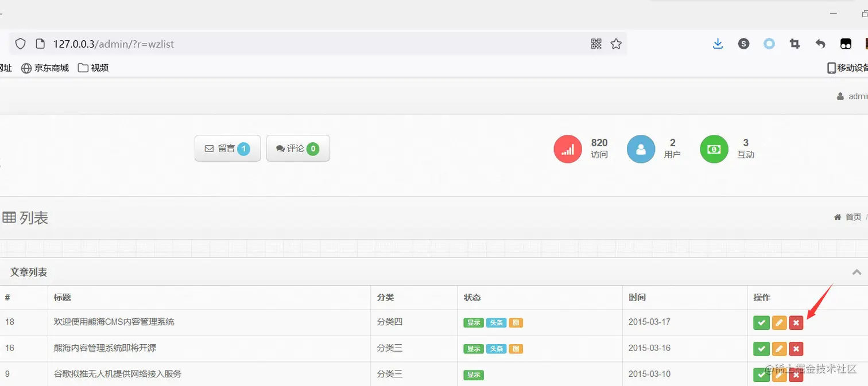Click 头条 badge in article 16 row
The image size is (868, 386).
[x=497, y=349]
